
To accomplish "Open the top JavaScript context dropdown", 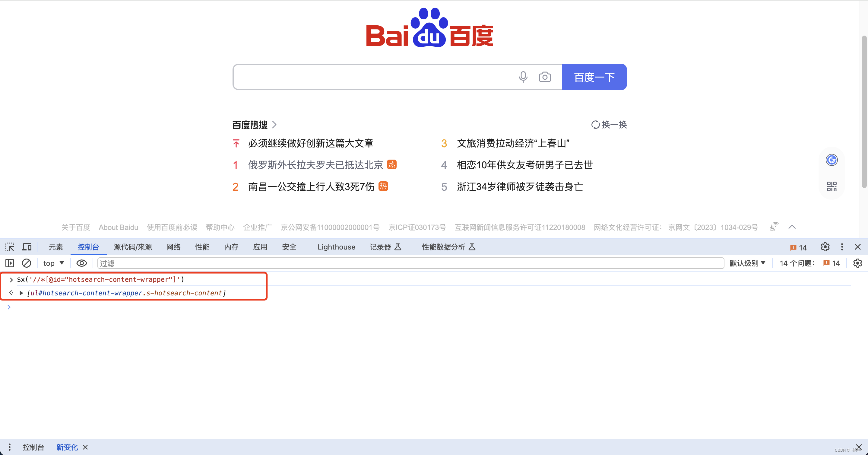I will point(54,263).
